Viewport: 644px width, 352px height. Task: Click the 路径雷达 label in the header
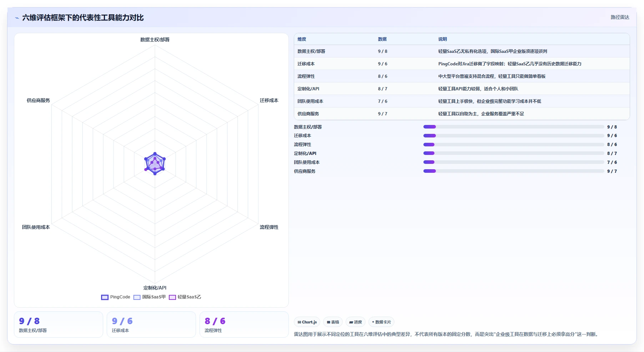(620, 17)
